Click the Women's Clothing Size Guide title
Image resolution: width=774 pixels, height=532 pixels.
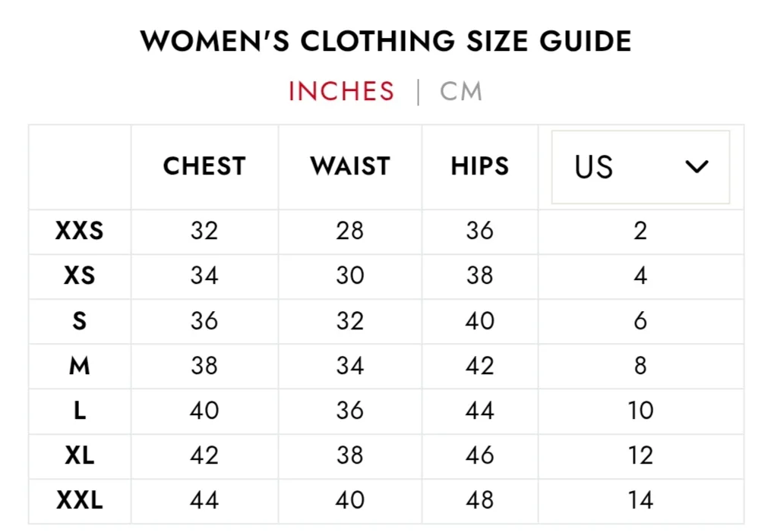pos(386,41)
